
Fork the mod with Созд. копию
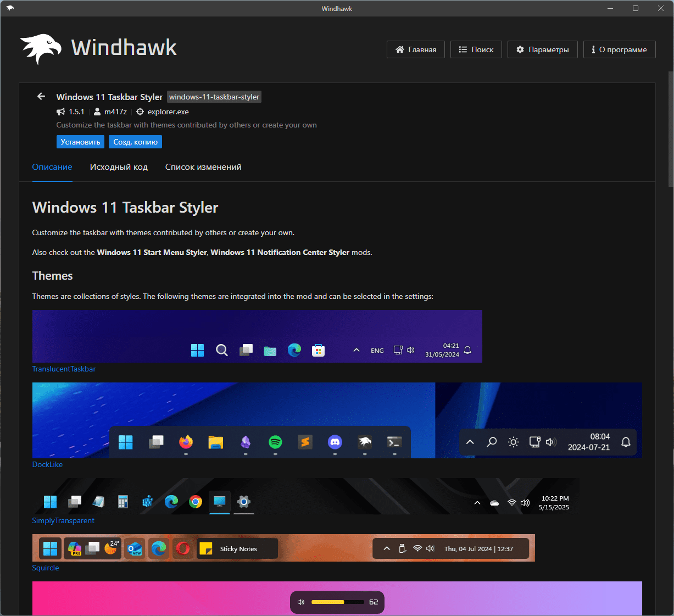point(135,142)
